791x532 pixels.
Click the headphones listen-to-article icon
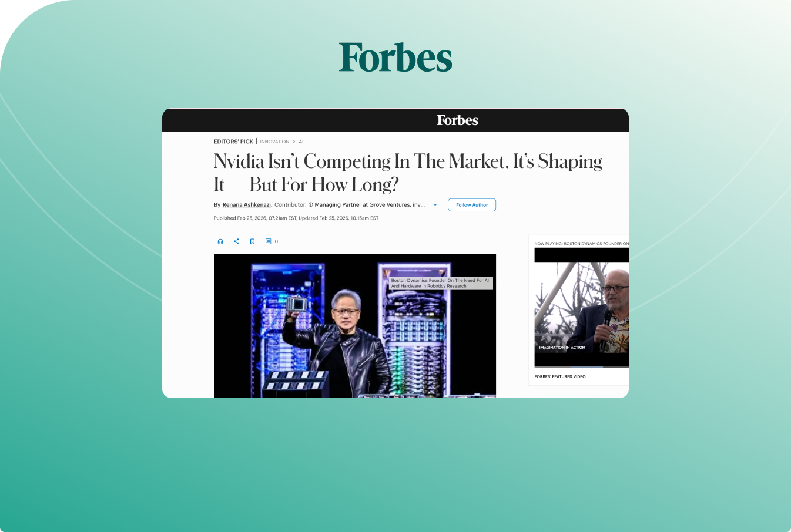pyautogui.click(x=220, y=241)
